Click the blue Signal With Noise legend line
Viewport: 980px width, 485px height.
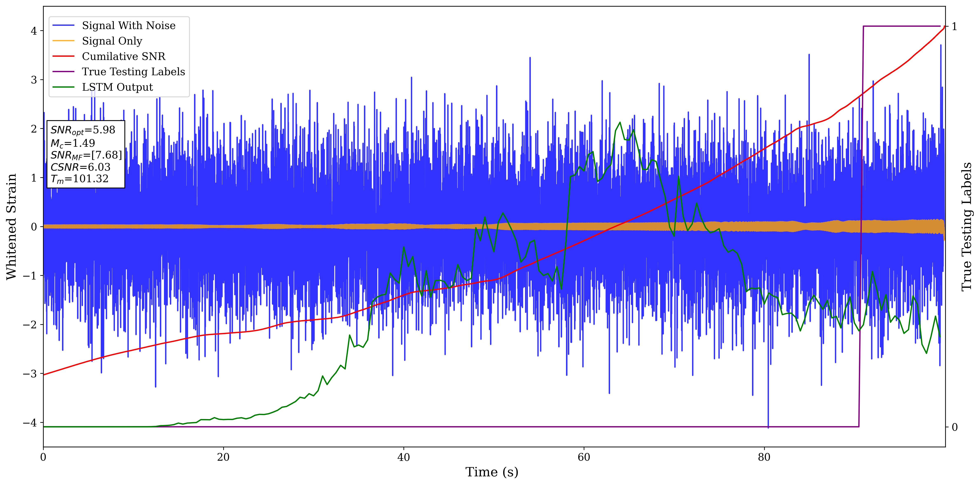pos(63,26)
